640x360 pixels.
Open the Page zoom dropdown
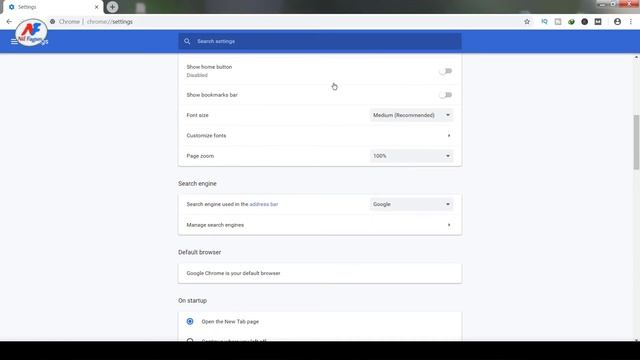tap(411, 156)
